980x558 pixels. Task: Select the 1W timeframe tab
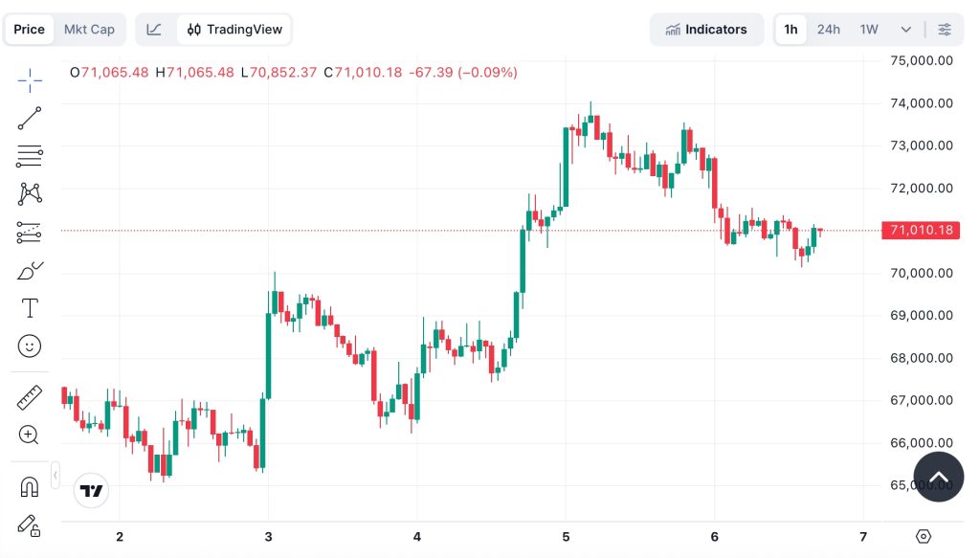(867, 29)
